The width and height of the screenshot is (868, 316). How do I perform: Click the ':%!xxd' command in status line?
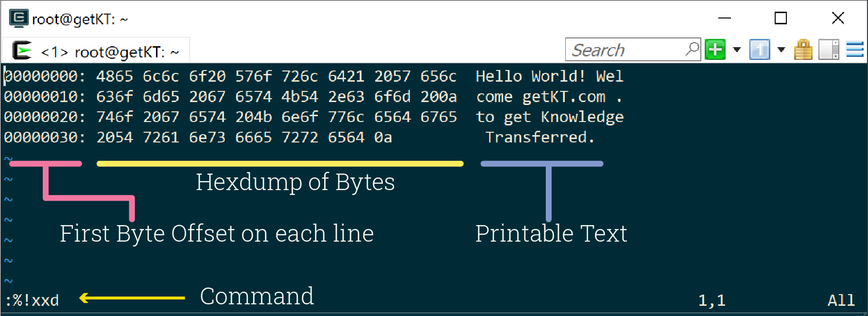(x=32, y=300)
